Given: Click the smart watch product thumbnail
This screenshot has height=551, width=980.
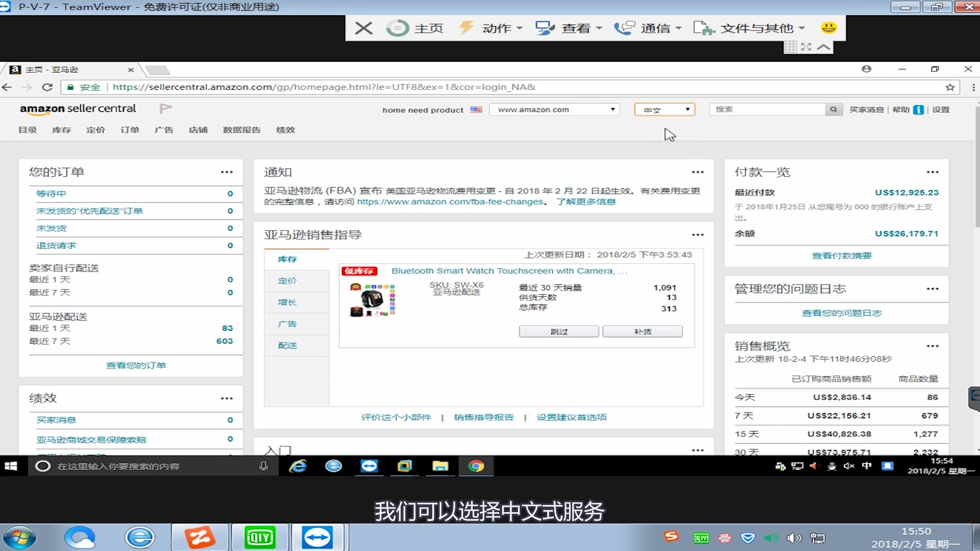Looking at the screenshot, I should pos(372,300).
